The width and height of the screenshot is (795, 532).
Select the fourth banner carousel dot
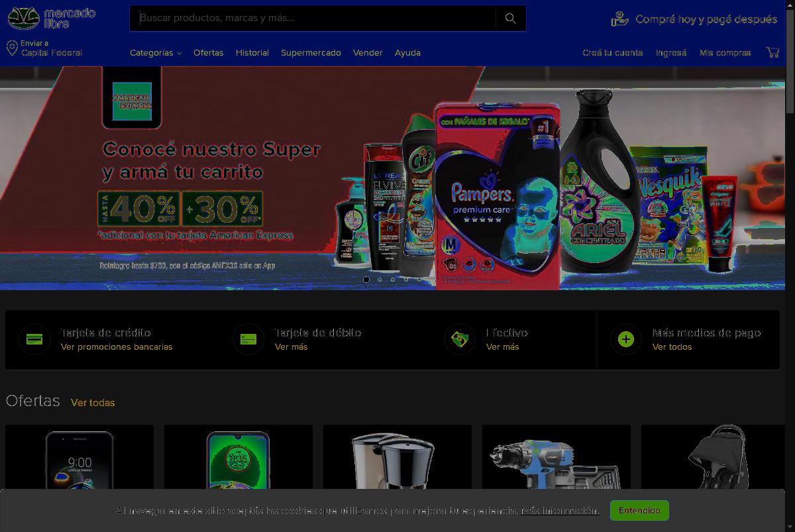406,280
